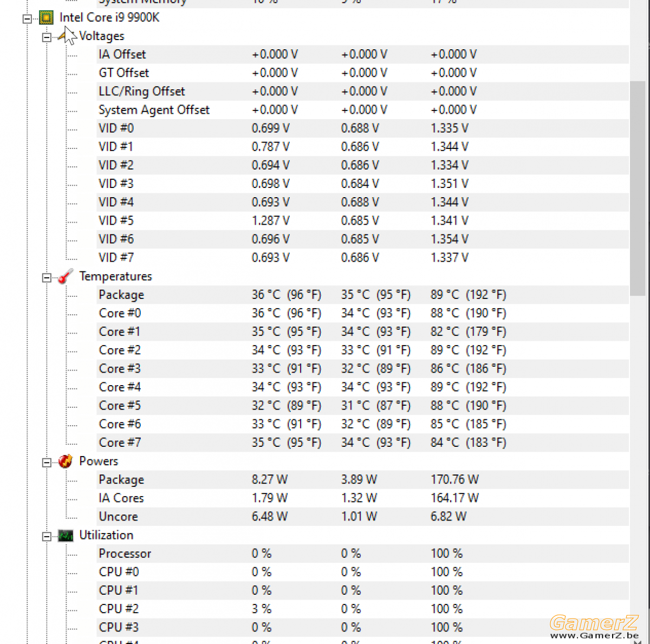Click the Voltages lightning bolt icon
650x644 pixels.
point(65,37)
